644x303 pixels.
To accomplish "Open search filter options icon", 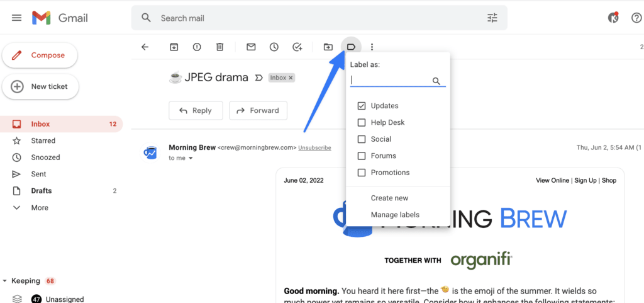I will point(492,18).
